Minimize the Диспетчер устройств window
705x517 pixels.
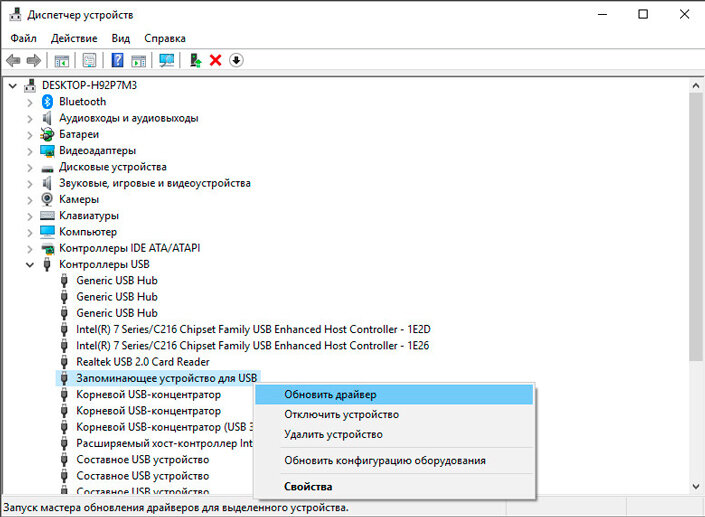(602, 14)
